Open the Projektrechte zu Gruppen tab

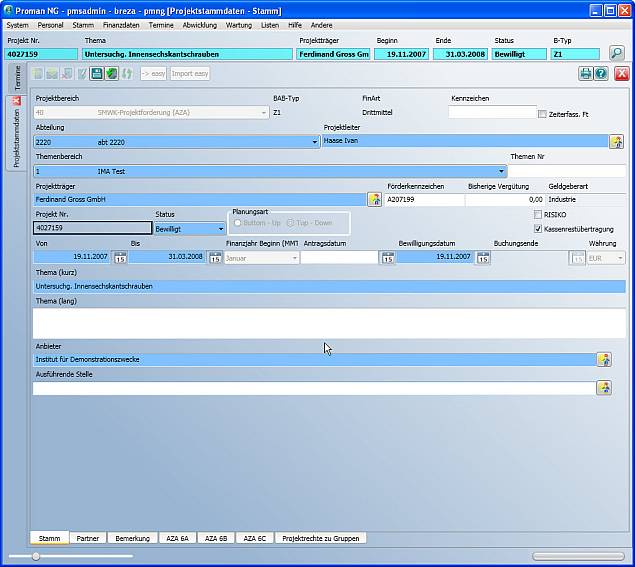(321, 538)
